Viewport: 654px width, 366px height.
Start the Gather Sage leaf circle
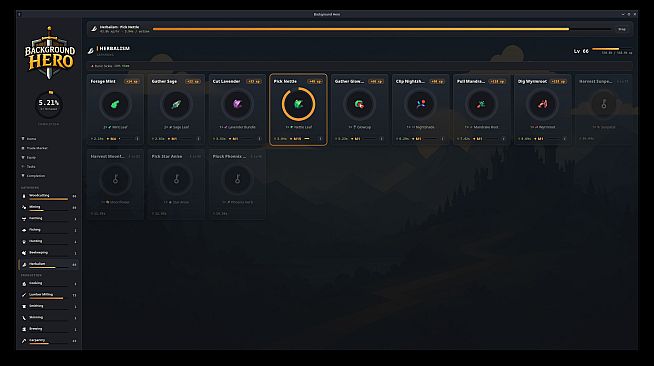[x=176, y=104]
